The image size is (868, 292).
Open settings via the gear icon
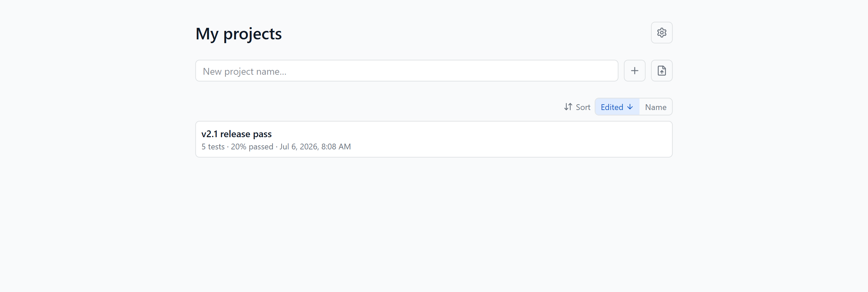point(662,33)
